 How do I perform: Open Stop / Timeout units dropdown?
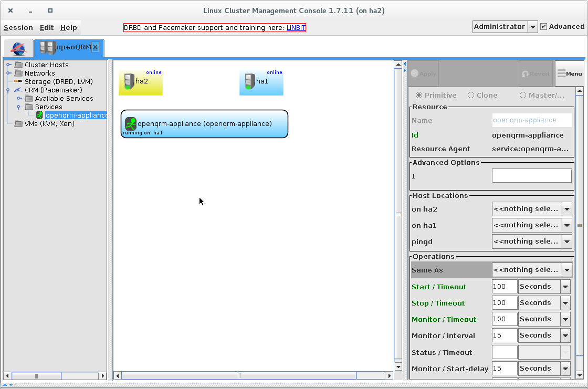pos(565,303)
